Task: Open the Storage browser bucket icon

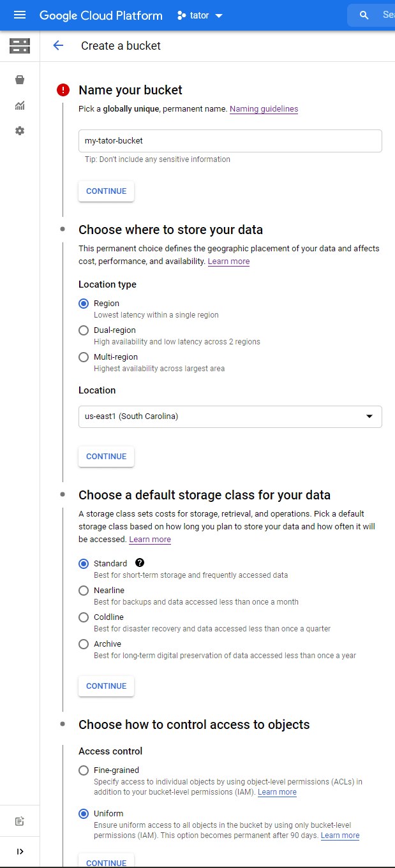Action: (x=20, y=80)
